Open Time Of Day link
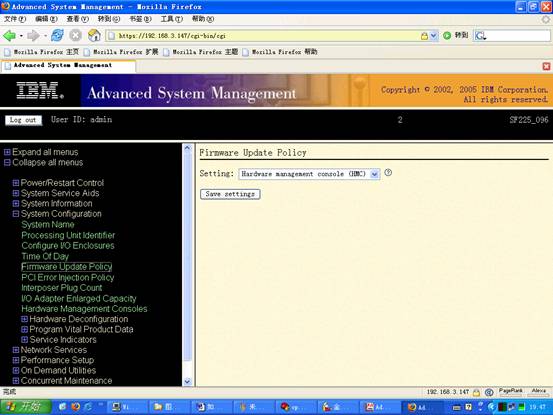Viewport: 553px width, 415px height. point(45,256)
